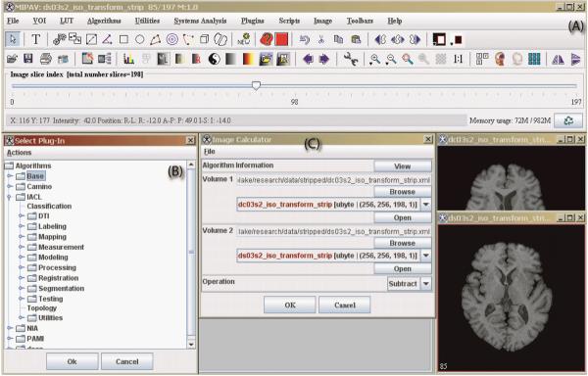The image size is (588, 376).
Task: Open the Algorithms menu
Action: pyautogui.click(x=104, y=21)
